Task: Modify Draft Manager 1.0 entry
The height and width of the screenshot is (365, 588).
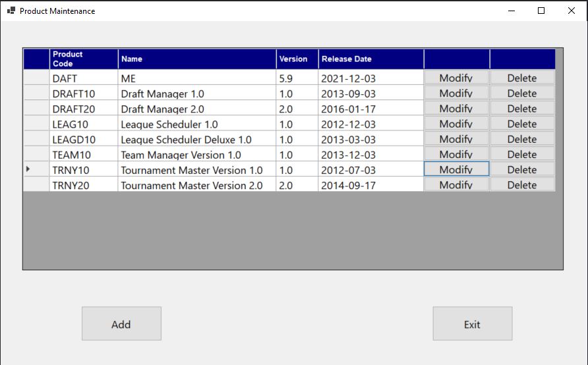Action: 456,93
